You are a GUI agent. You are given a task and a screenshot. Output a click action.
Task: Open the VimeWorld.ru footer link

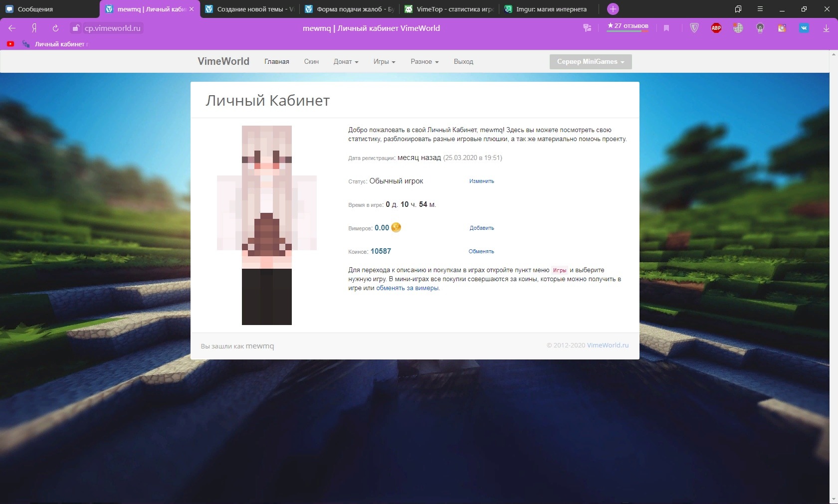click(x=608, y=345)
